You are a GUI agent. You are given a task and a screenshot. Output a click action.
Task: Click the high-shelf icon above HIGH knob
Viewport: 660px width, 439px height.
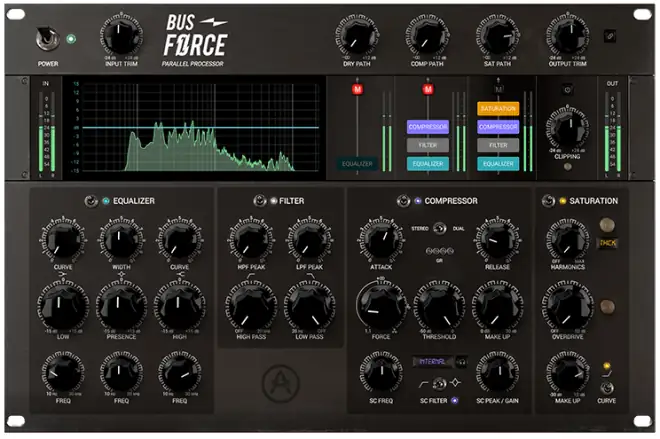click(180, 274)
